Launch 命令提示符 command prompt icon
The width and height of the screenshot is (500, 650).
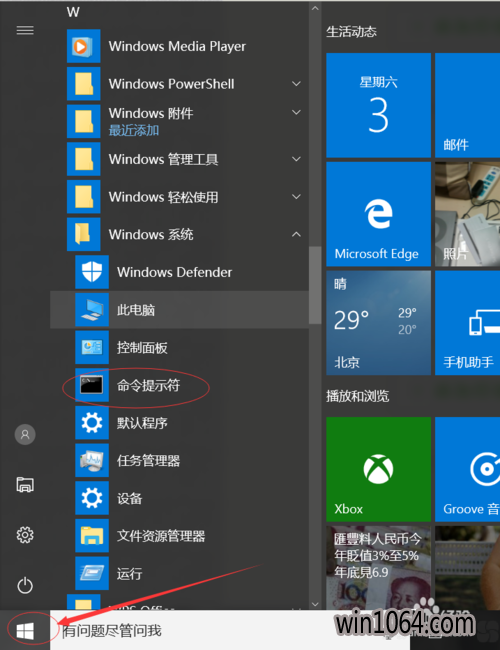pyautogui.click(x=92, y=385)
